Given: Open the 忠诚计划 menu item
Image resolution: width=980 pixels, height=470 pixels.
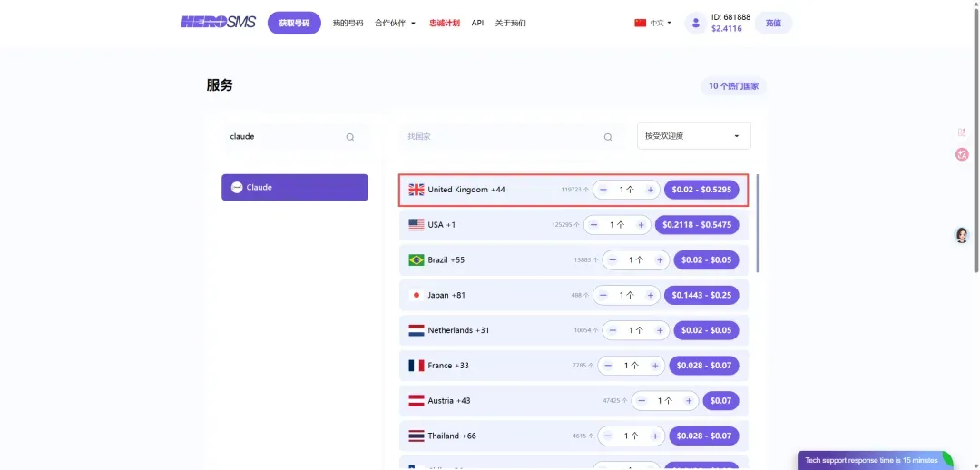Looking at the screenshot, I should tap(445, 23).
